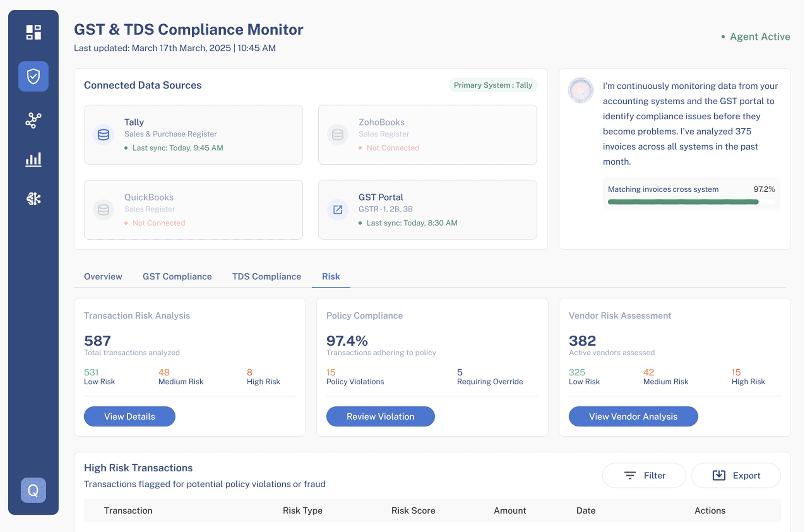Open the TDS Compliance tab
This screenshot has height=532, width=804.
click(266, 276)
